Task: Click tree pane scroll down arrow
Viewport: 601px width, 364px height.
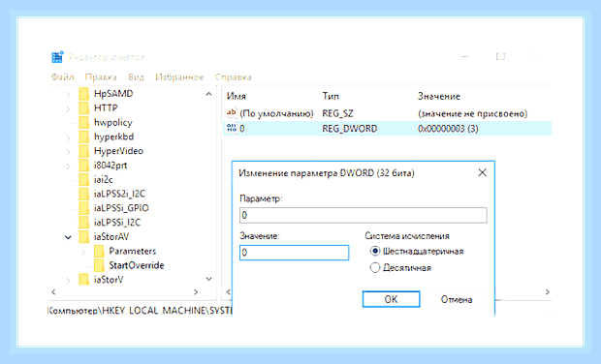Action: pos(208,279)
